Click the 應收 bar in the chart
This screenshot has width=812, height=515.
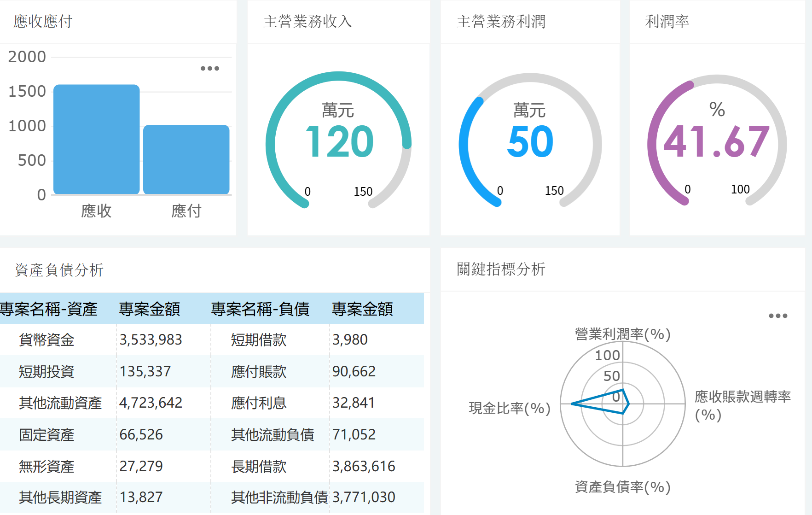point(97,139)
